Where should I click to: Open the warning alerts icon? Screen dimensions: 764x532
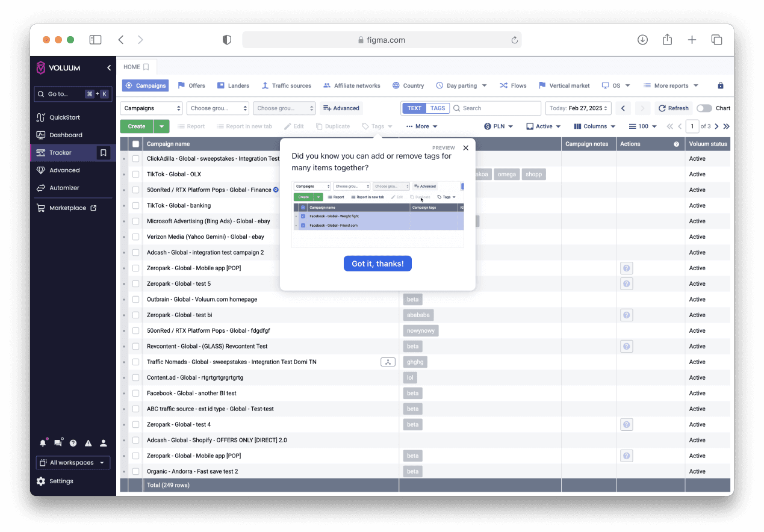pos(88,443)
